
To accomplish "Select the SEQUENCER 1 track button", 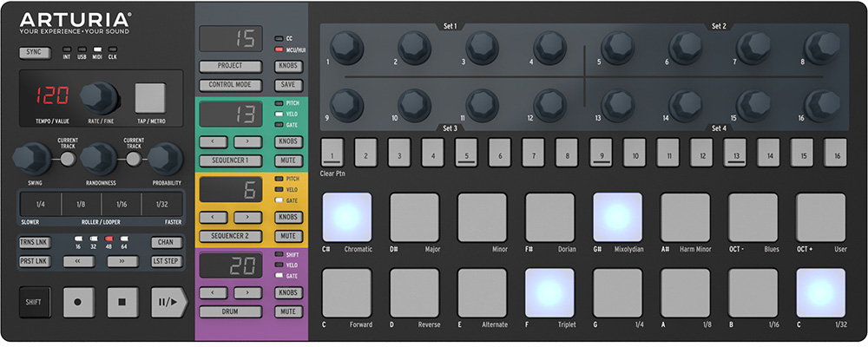I will (230, 160).
